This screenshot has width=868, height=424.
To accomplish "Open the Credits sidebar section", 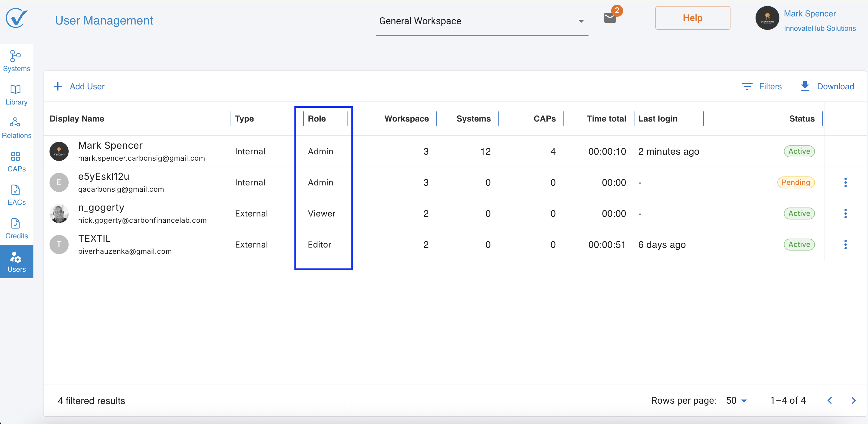I will point(16,228).
